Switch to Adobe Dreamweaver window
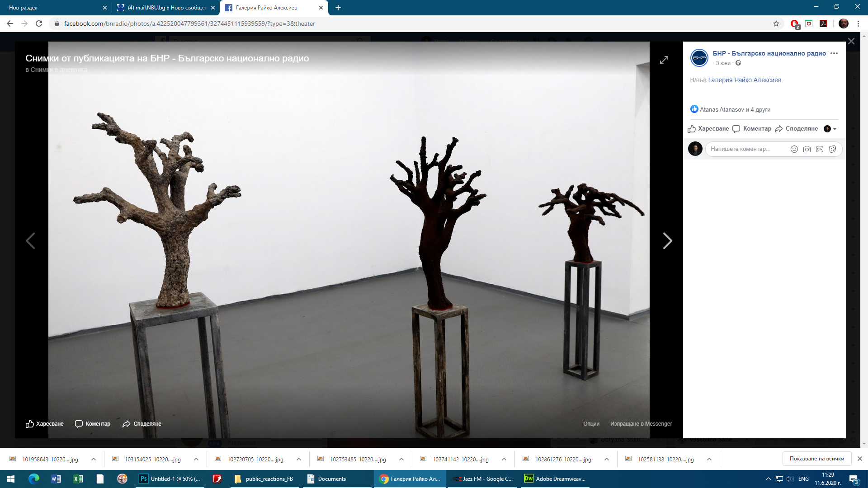 click(x=555, y=479)
